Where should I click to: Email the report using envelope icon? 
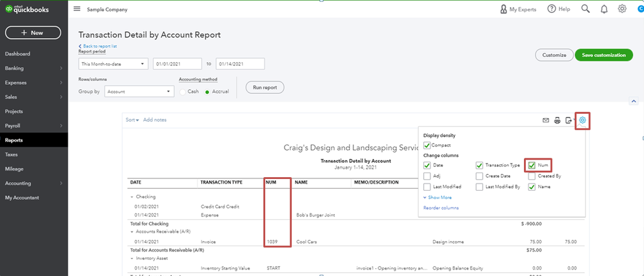(x=546, y=120)
